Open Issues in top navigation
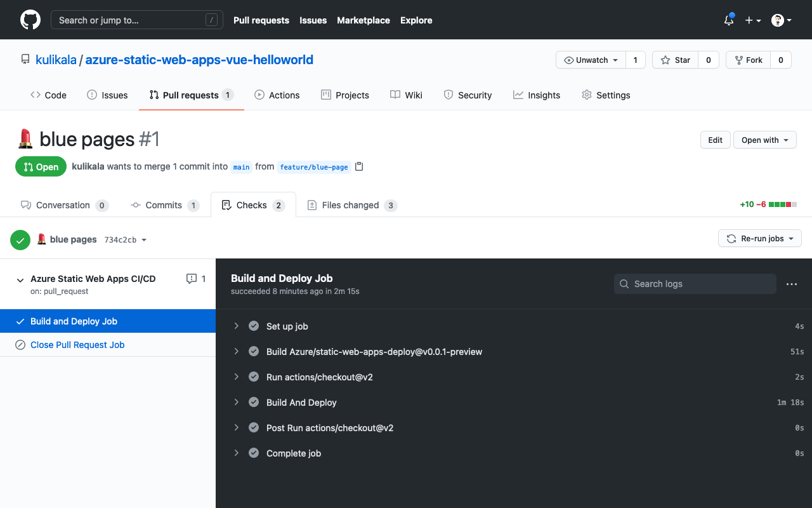 pos(313,20)
